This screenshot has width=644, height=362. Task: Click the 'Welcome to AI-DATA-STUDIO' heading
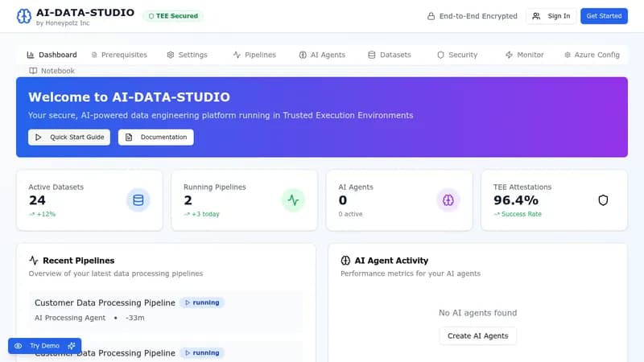pos(129,97)
